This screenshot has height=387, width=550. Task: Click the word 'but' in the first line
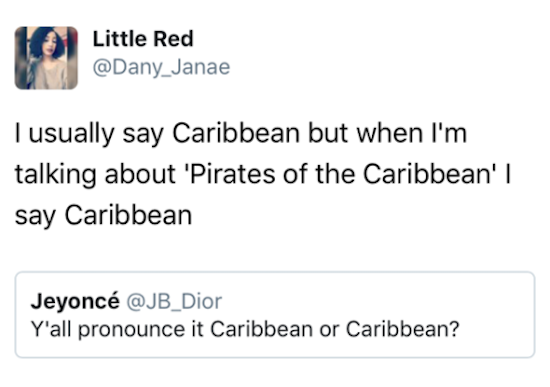[328, 133]
